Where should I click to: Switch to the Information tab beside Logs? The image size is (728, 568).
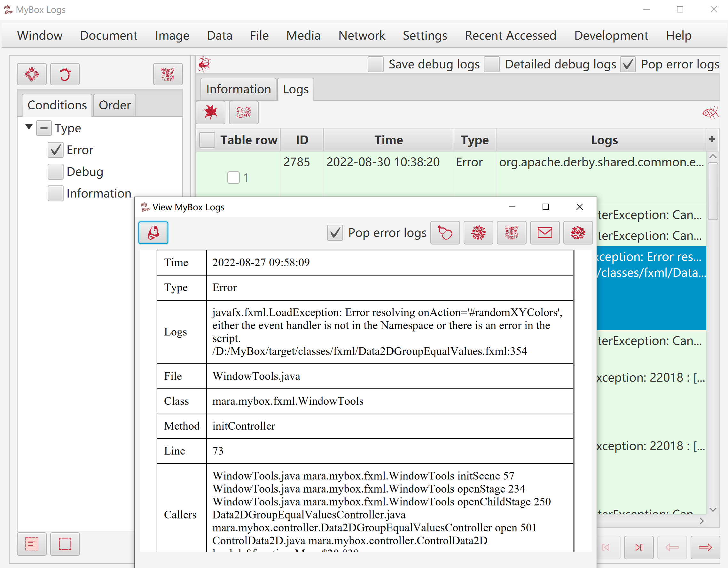point(239,89)
